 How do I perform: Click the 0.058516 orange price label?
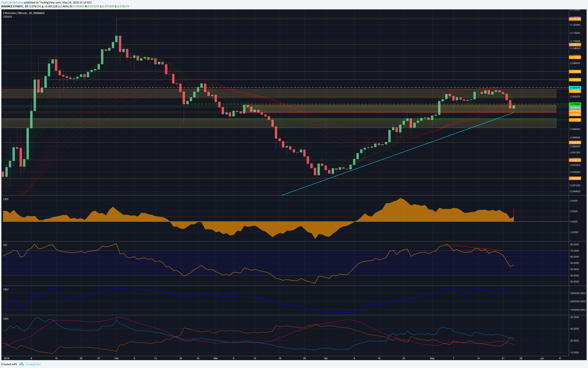[x=575, y=160]
